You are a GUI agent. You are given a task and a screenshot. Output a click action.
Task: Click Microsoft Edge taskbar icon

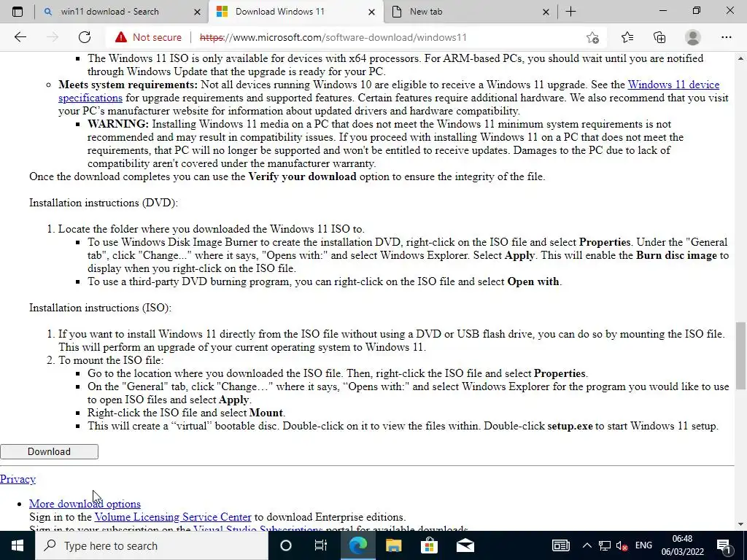click(x=358, y=545)
